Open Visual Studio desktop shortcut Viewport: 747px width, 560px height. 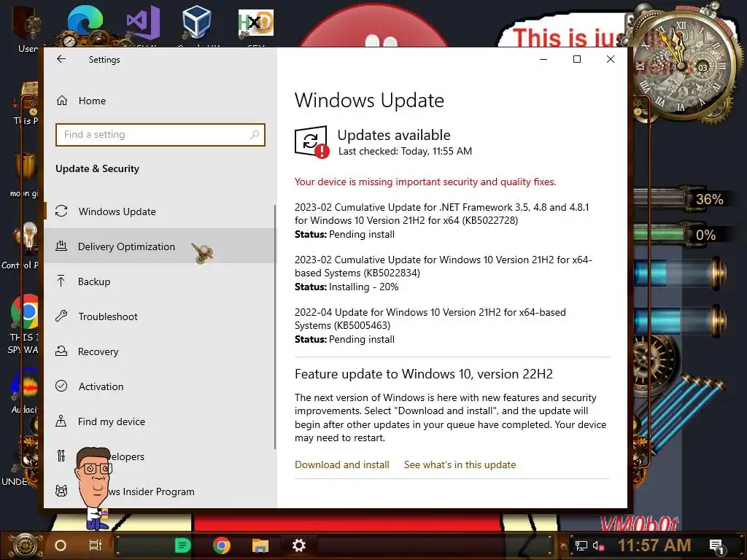point(143,24)
